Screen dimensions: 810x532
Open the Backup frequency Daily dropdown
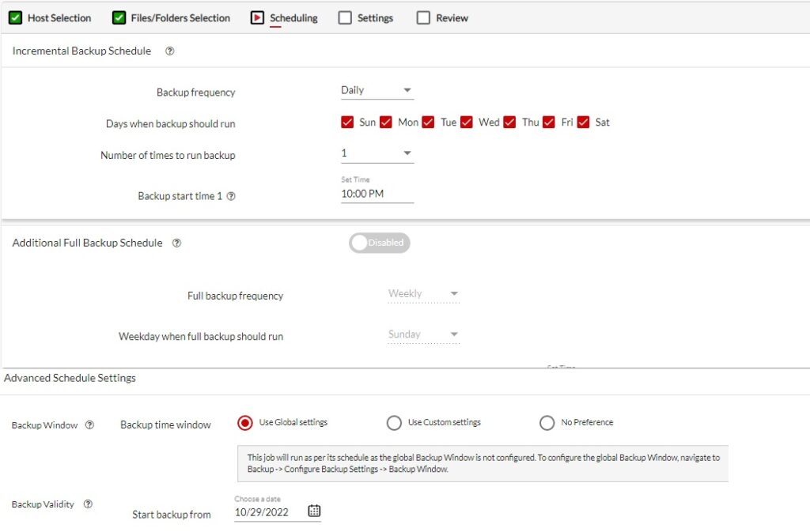pyautogui.click(x=377, y=90)
